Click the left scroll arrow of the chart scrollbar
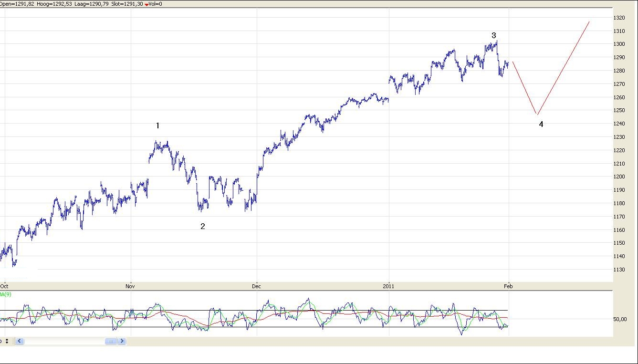Screen dimensions: 638x364 20,341
